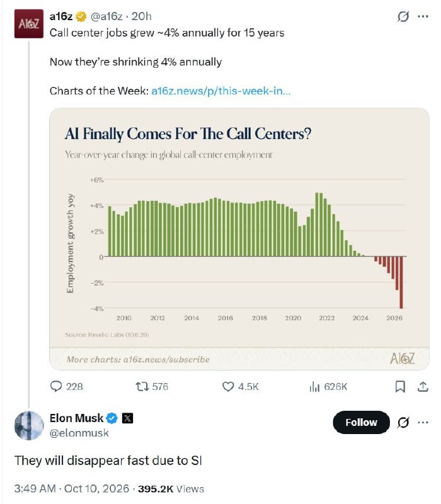
Task: Open the X affiliation badge next to Elon Musk
Action: [127, 418]
